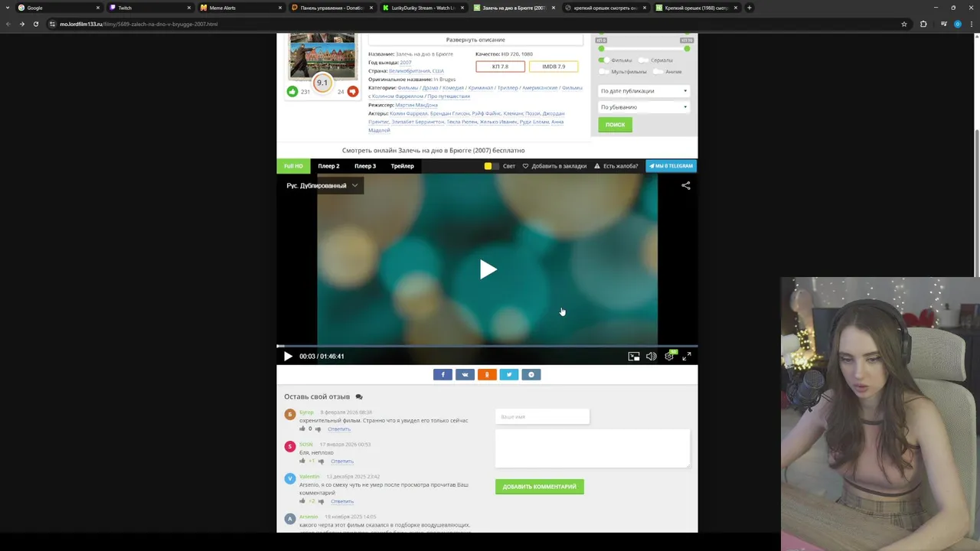Dislike Бугор's comment with thumbs-down
The width and height of the screenshot is (980, 551).
point(318,429)
